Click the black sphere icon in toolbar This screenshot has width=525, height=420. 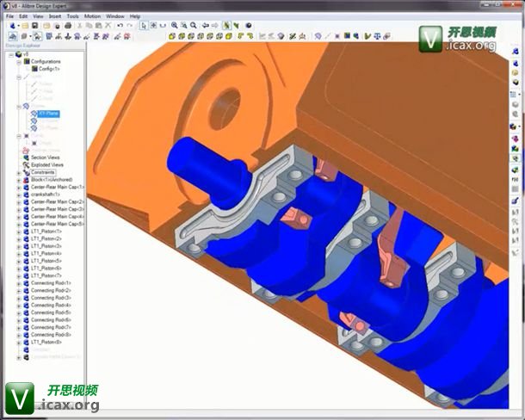(x=249, y=26)
